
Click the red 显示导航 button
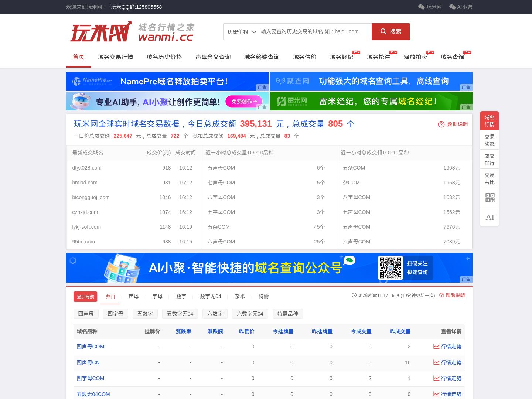85,297
